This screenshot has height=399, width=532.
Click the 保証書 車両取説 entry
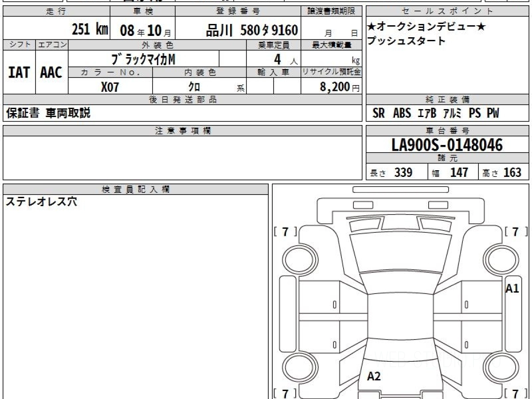[48, 113]
